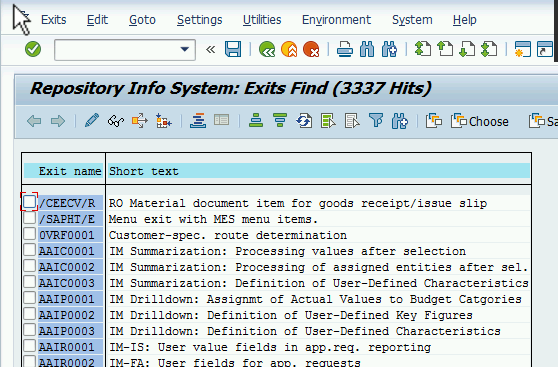The image size is (558, 367).
Task: Tick checkbox for /CEECV/R exit
Action: (29, 202)
